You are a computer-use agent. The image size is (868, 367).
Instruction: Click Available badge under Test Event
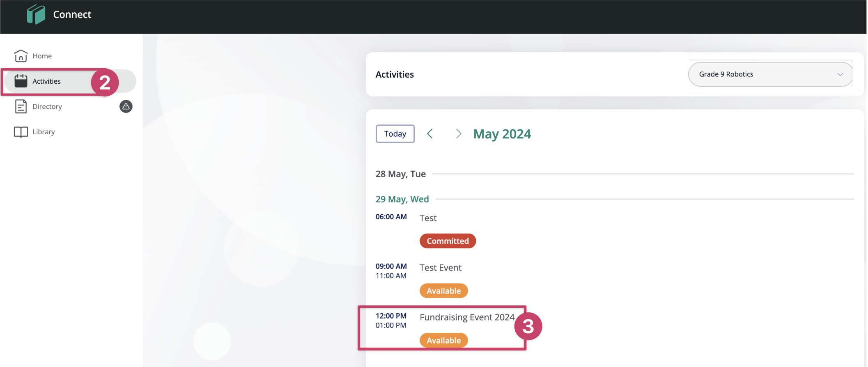coord(443,291)
